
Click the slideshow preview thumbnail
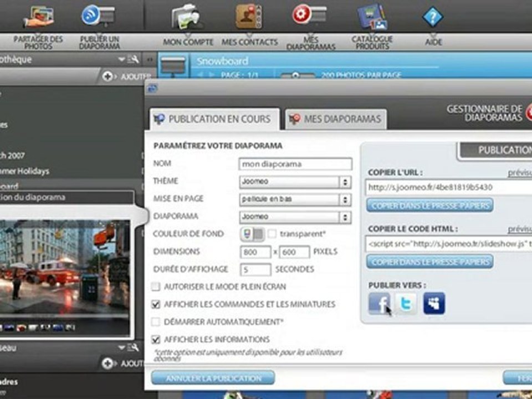(65, 278)
